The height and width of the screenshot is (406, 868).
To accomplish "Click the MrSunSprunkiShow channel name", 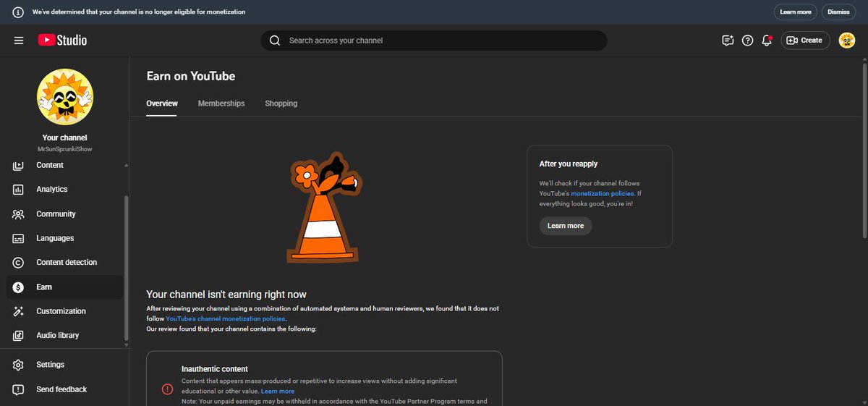I will [x=65, y=149].
